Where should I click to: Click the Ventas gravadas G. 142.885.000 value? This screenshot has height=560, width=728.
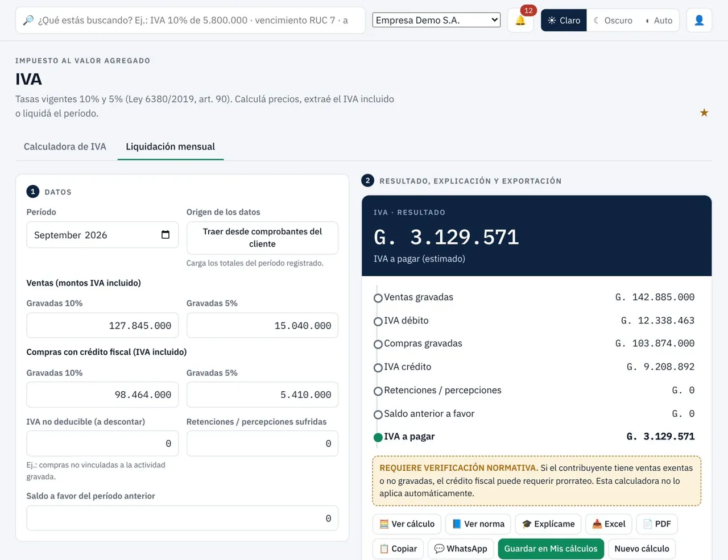[x=655, y=297]
